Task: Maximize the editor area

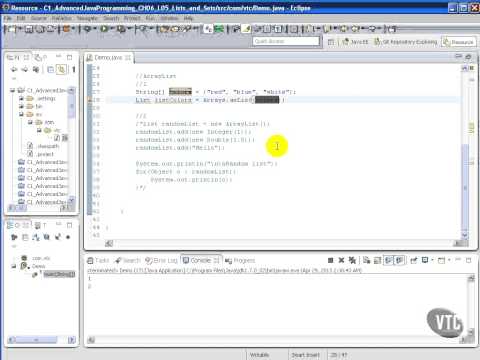Action: pos(468,57)
